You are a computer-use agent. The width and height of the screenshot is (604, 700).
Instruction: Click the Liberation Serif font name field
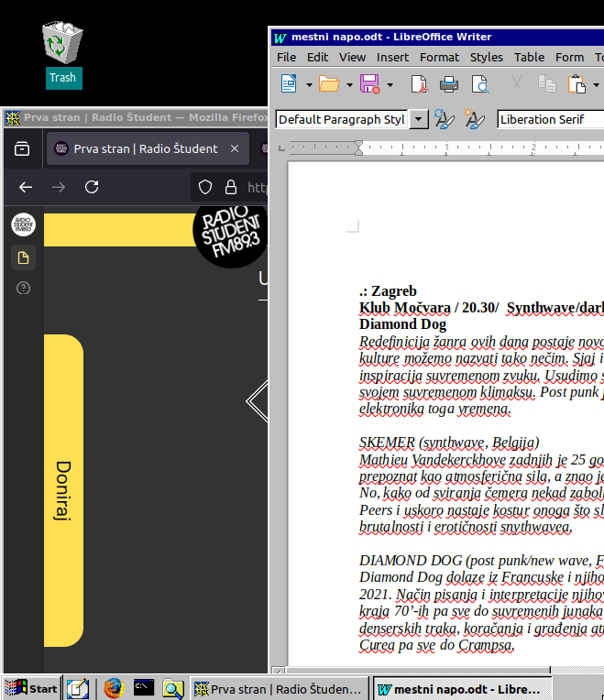[x=550, y=119]
